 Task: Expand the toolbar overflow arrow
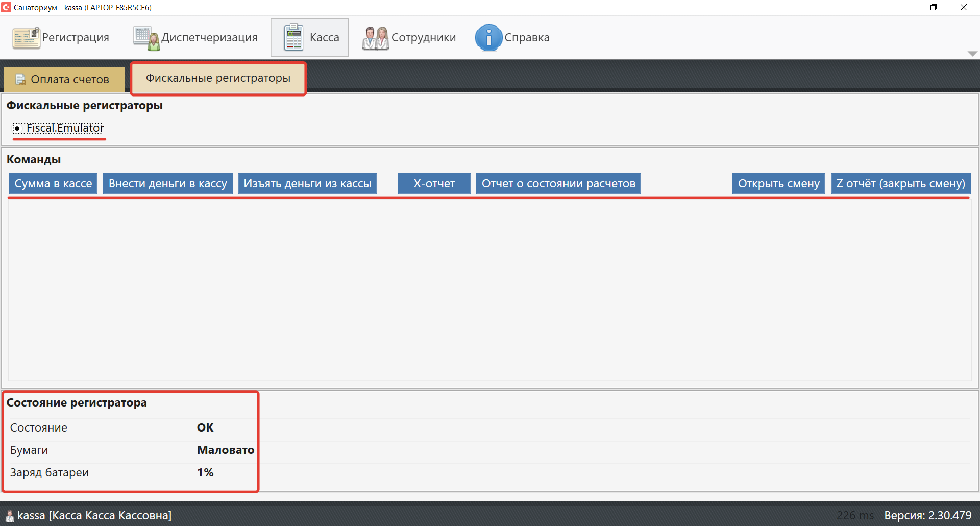972,54
